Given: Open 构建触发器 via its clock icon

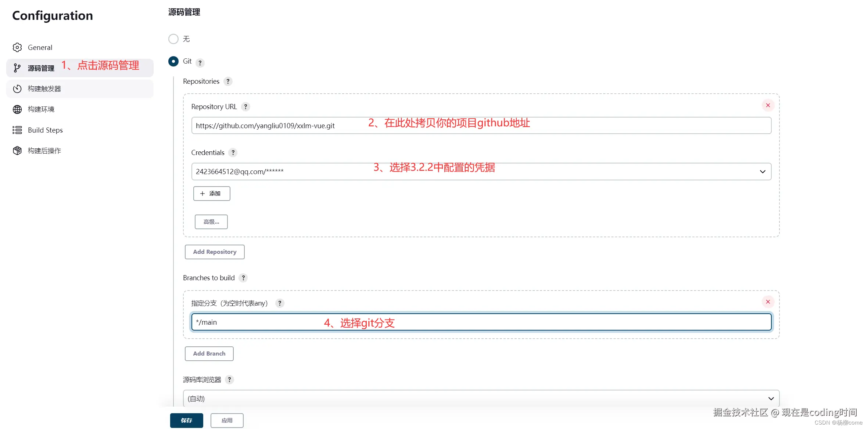Looking at the screenshot, I should pos(17,89).
